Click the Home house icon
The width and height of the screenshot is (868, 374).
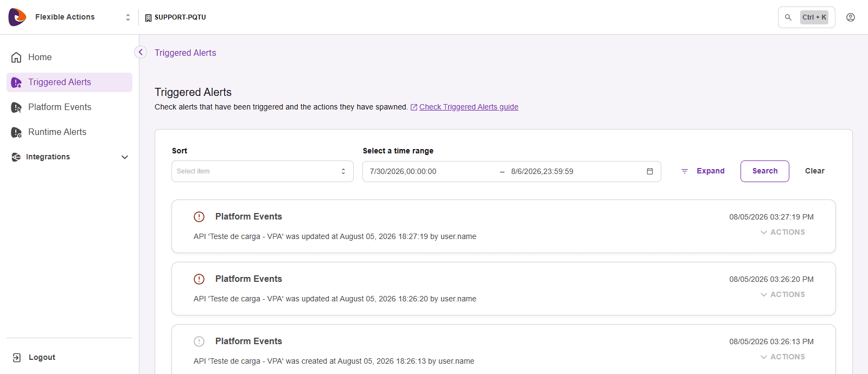click(16, 57)
